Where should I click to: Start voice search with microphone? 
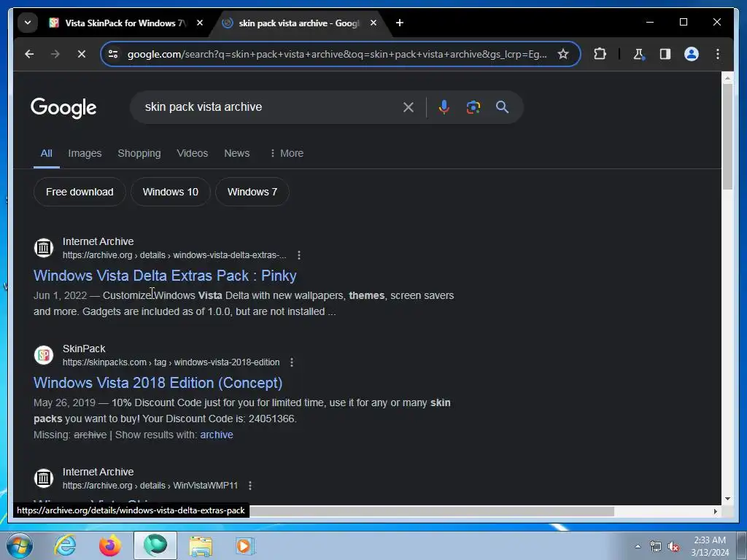point(444,107)
